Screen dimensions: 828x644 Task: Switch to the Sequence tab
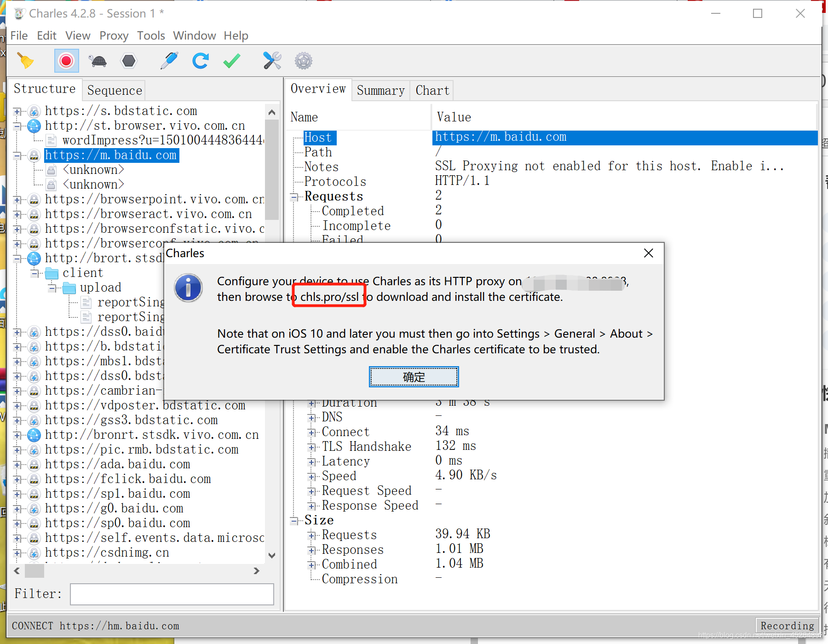tap(115, 90)
